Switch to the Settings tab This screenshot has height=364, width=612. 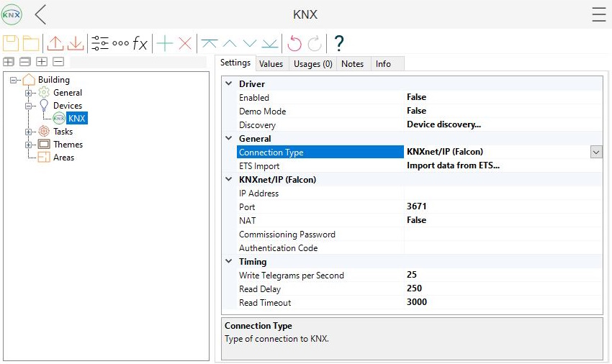[x=235, y=63]
